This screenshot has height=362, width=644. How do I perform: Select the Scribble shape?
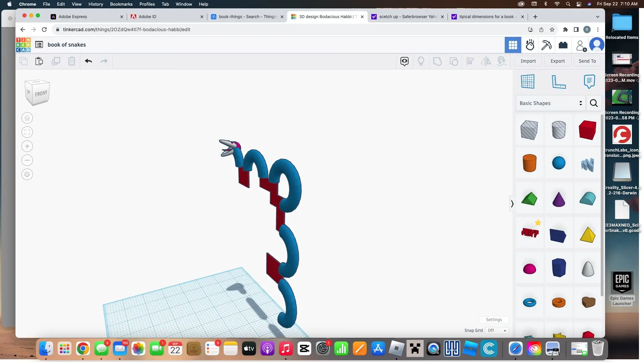tap(588, 165)
